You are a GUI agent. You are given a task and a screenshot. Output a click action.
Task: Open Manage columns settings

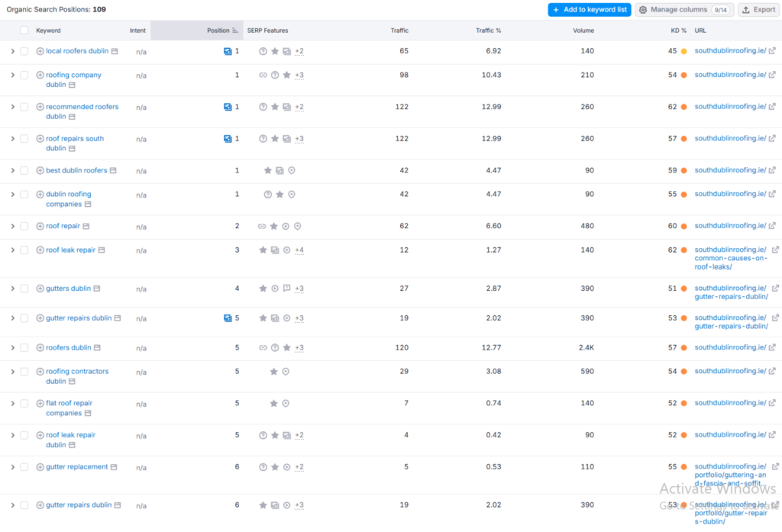point(684,9)
